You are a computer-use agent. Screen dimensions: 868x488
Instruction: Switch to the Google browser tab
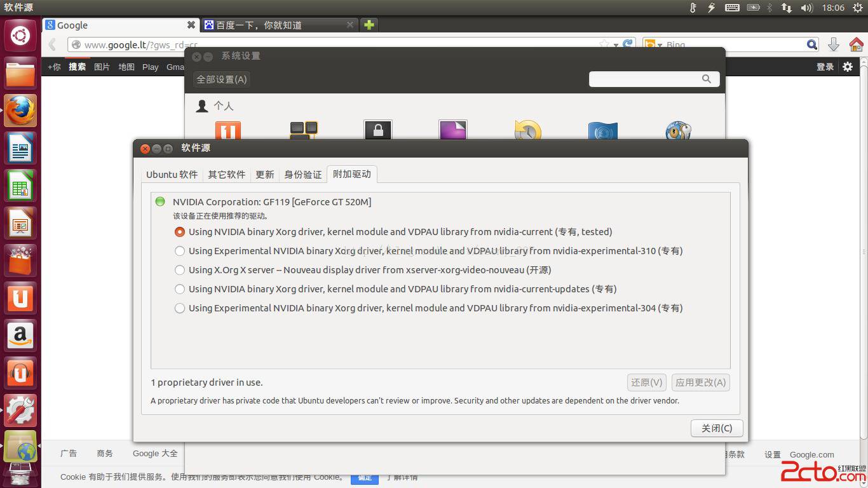point(121,25)
